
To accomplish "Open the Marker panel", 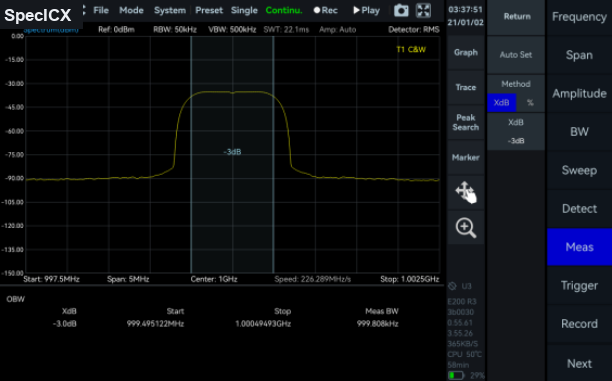I will coord(466,158).
